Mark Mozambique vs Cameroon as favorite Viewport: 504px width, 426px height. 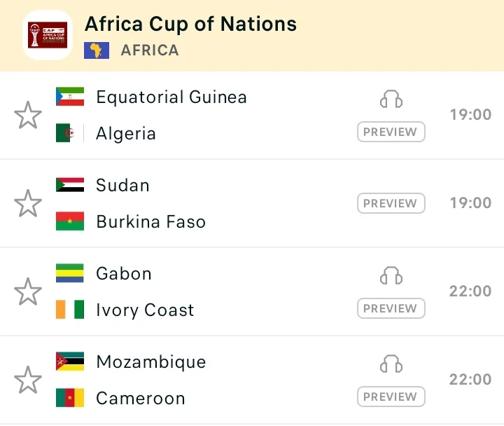[28, 380]
